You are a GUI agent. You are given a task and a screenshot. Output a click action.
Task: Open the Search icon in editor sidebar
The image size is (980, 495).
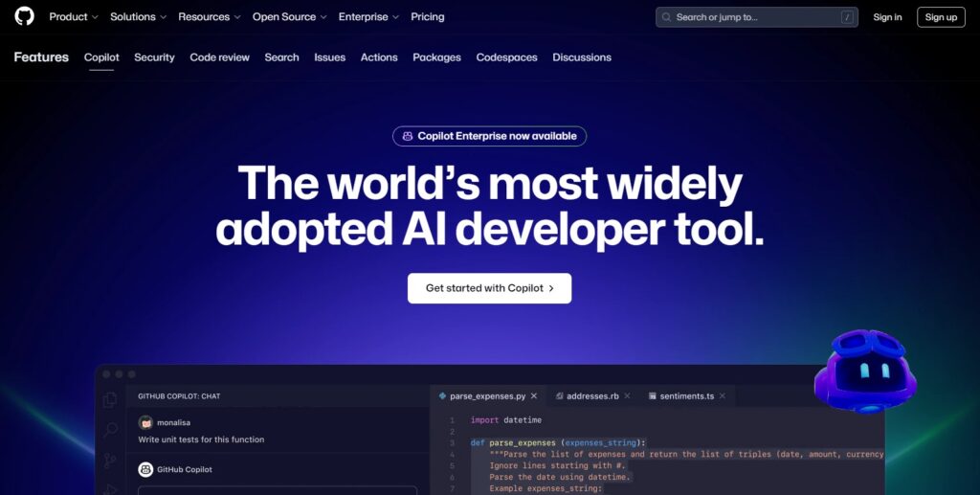(x=110, y=430)
